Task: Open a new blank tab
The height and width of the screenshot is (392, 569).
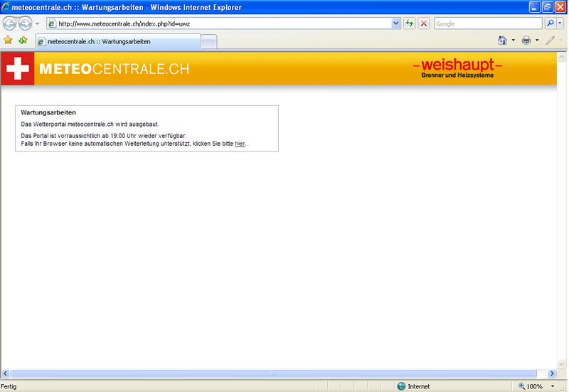Action: click(208, 41)
